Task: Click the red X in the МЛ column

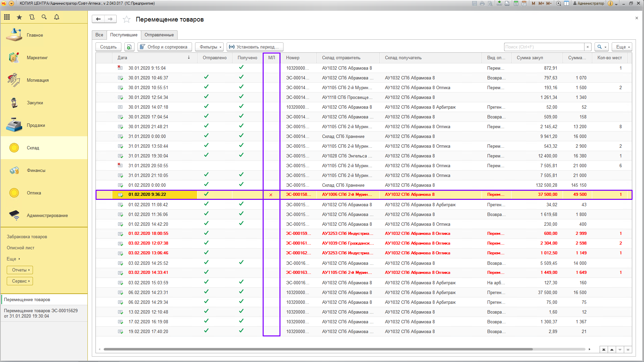Action: click(x=271, y=195)
